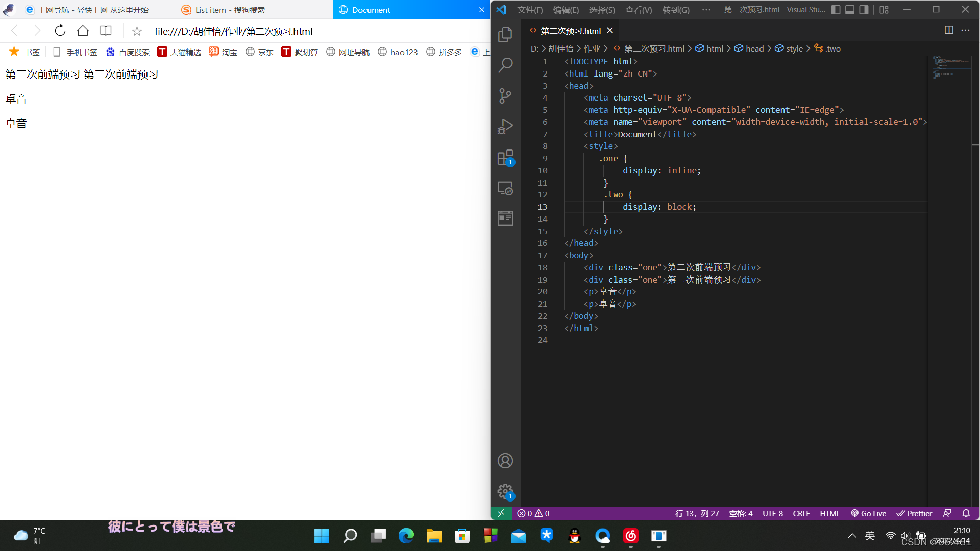The height and width of the screenshot is (551, 980).
Task: Click the Prettier status bar button
Action: (x=914, y=513)
